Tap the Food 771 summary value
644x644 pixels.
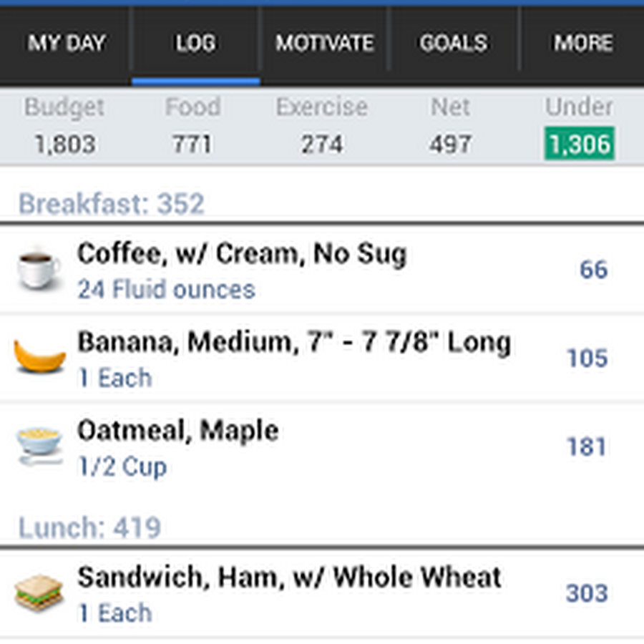tap(192, 145)
